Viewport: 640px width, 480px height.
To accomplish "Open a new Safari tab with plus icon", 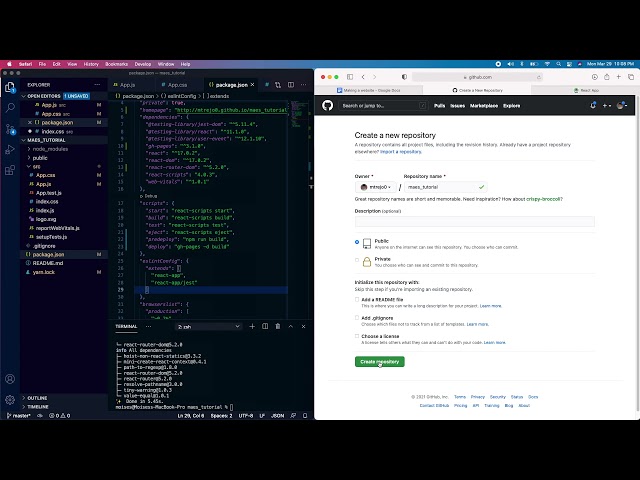I will point(619,77).
